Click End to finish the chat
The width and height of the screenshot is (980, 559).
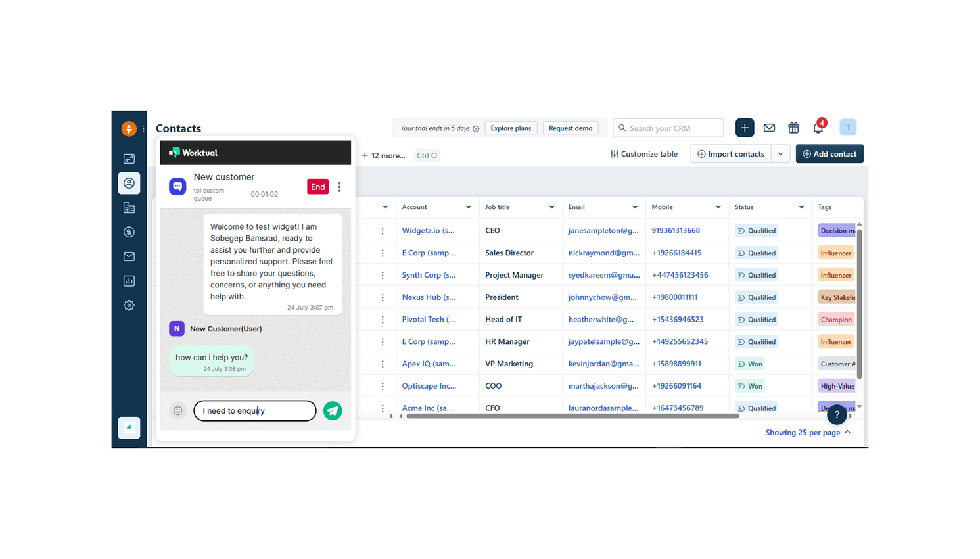[x=318, y=187]
